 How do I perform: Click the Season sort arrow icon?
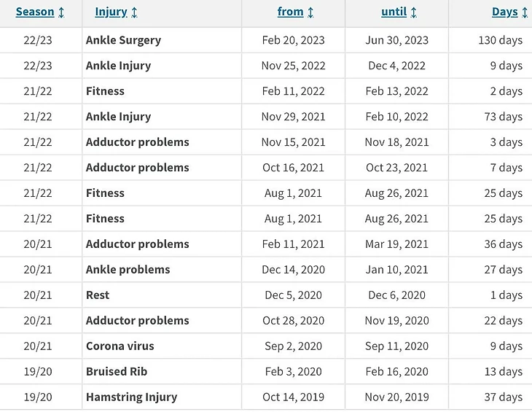point(61,12)
